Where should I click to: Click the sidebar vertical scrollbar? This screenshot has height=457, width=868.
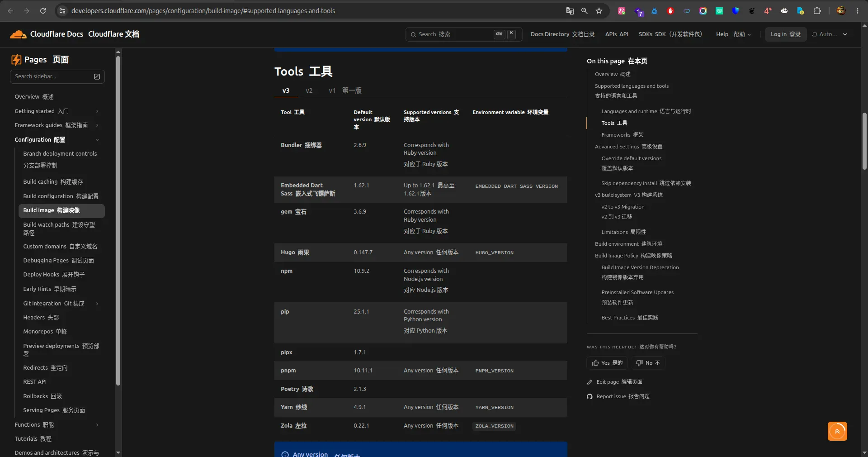pos(118,221)
